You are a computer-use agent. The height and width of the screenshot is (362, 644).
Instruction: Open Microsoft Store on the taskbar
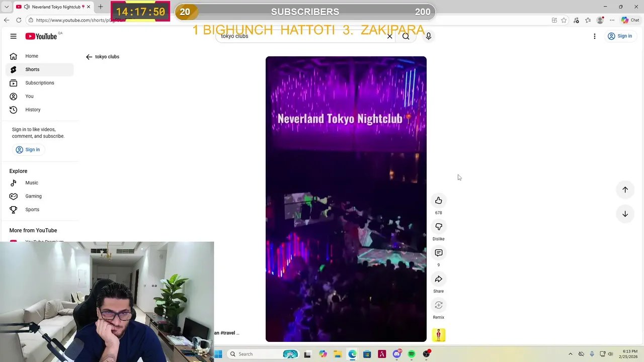click(x=367, y=354)
